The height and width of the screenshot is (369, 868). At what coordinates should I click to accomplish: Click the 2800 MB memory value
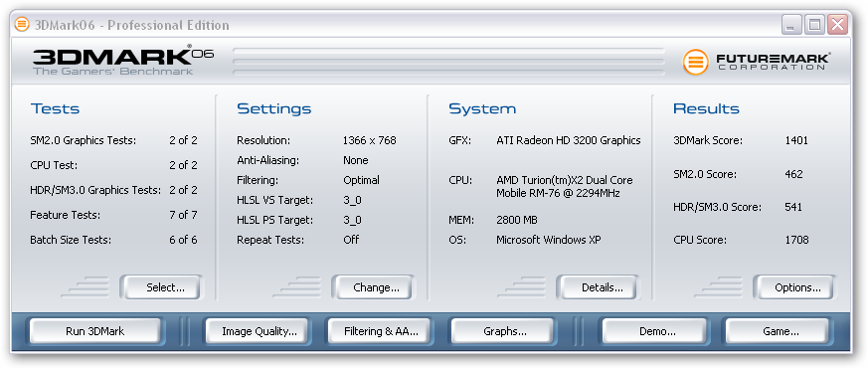coord(517,220)
